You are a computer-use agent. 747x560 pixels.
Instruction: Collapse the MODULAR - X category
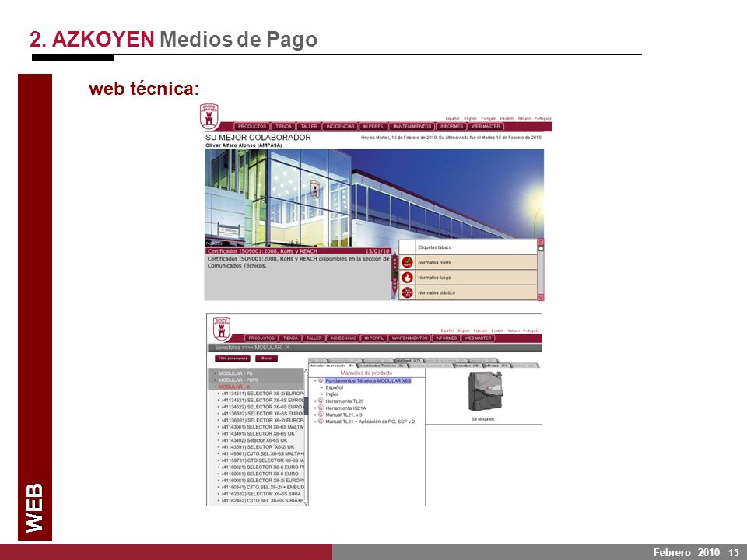pos(216,387)
